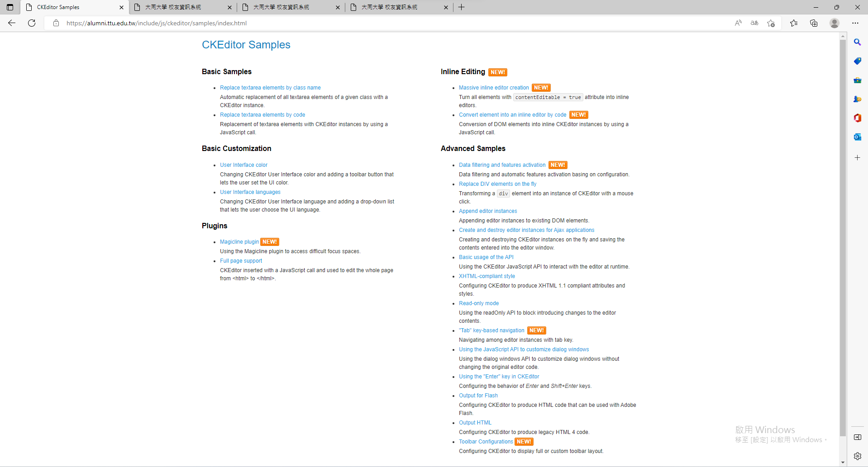Switch to the CKEditor Samples tab
This screenshot has width=868, height=467.
click(x=75, y=7)
